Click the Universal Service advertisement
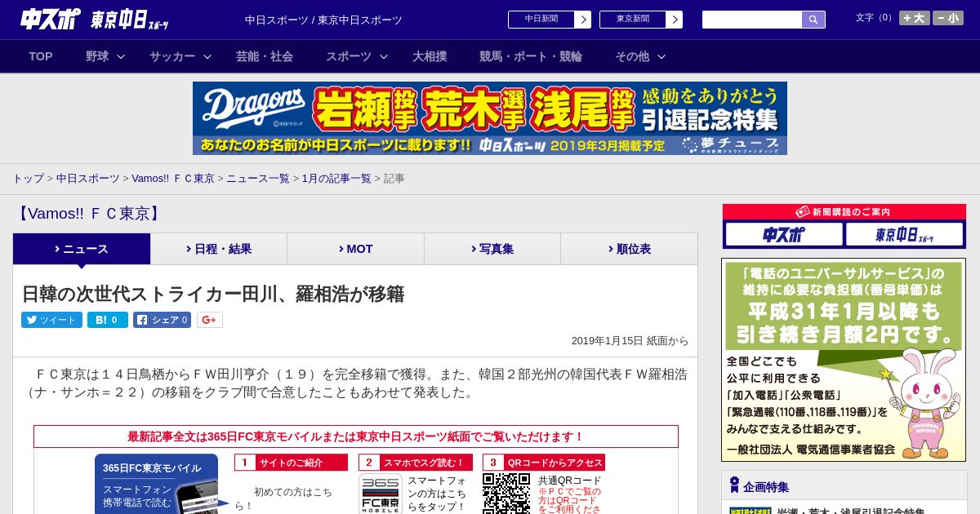Image resolution: width=980 pixels, height=514 pixels. click(x=844, y=360)
